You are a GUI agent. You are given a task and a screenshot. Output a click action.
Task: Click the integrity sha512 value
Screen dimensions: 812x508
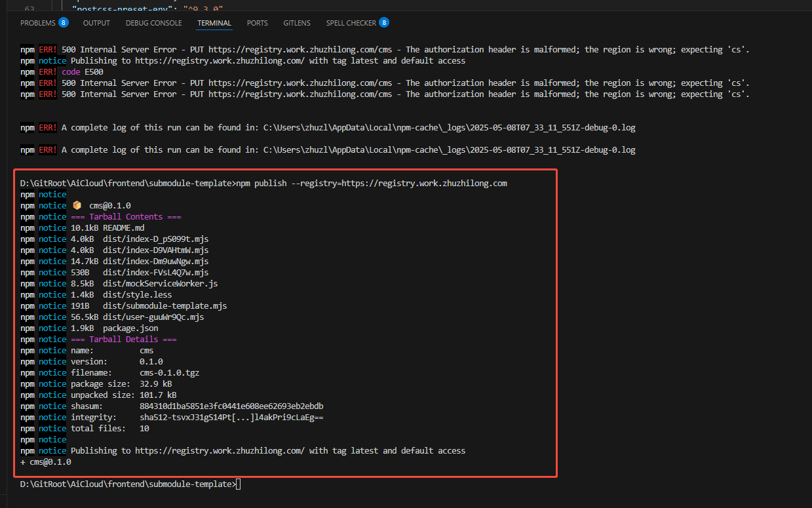pyautogui.click(x=231, y=418)
